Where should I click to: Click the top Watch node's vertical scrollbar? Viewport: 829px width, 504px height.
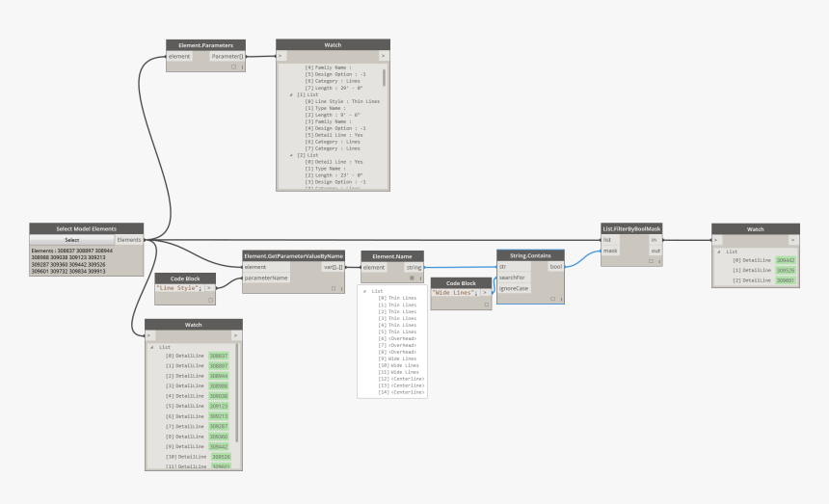385,77
